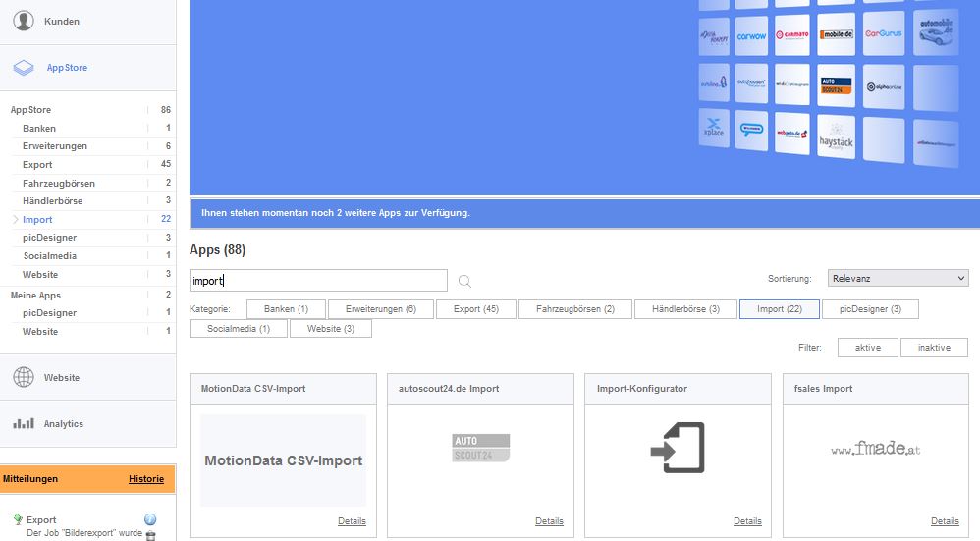Select the Händlerbörse (3) category filter

(685, 309)
